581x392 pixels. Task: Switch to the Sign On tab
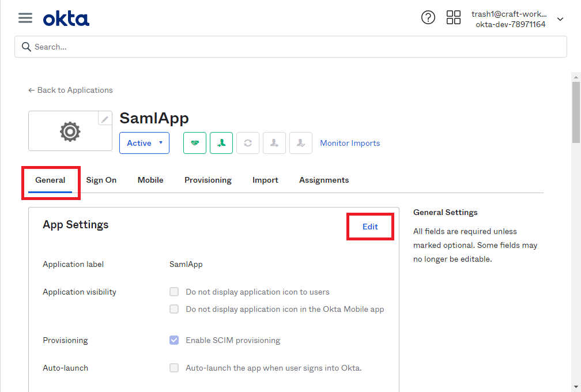pos(101,180)
